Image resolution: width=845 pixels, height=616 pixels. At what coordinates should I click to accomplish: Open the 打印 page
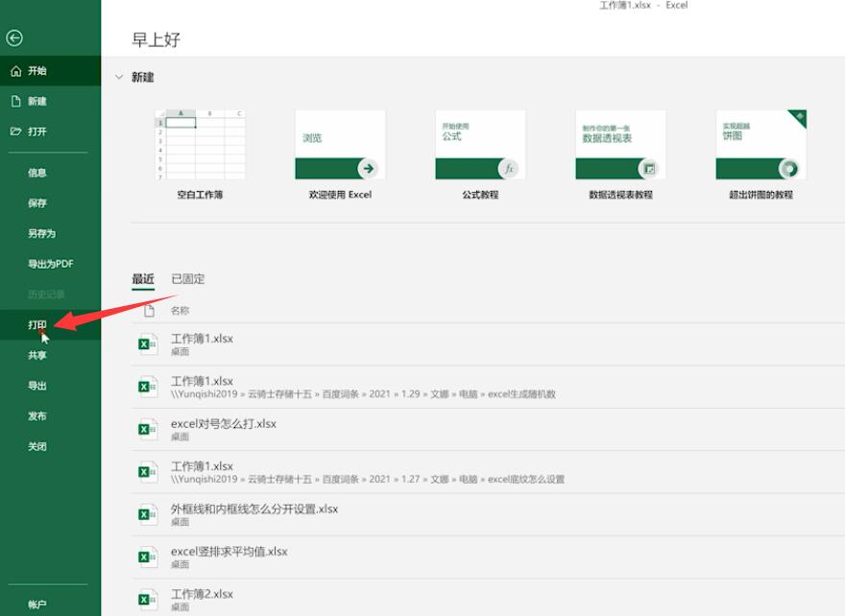coord(50,324)
